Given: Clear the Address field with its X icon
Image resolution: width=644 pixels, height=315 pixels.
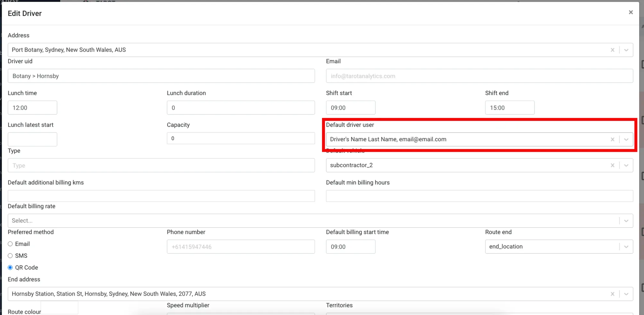Looking at the screenshot, I should point(612,50).
